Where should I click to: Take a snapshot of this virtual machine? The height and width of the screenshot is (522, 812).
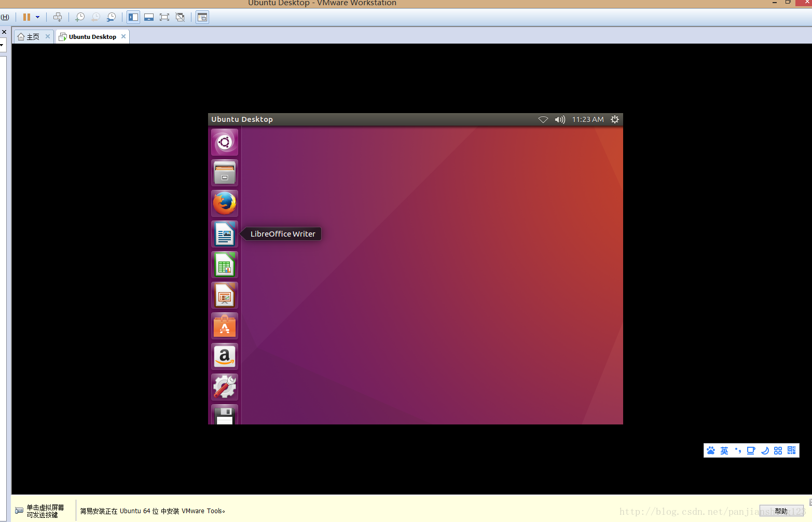(x=80, y=17)
